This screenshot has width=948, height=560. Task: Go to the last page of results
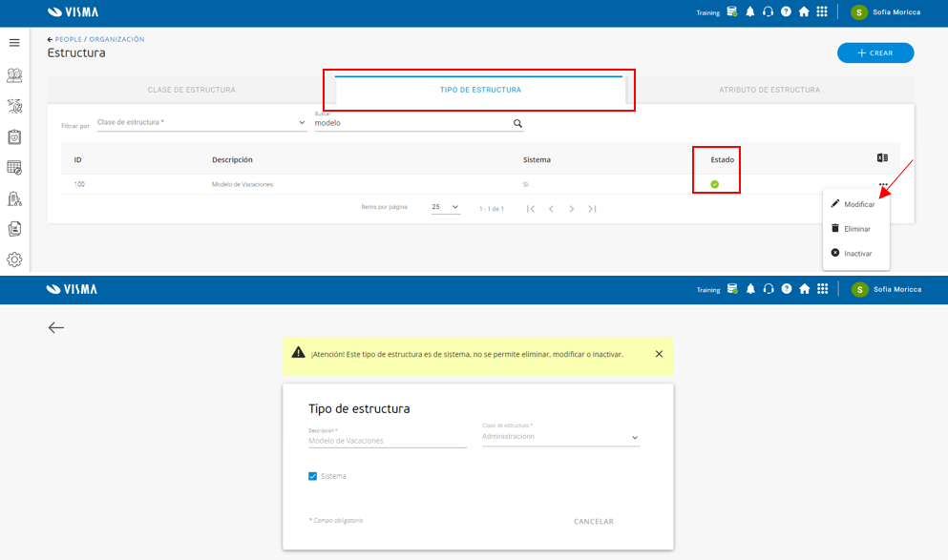point(592,209)
